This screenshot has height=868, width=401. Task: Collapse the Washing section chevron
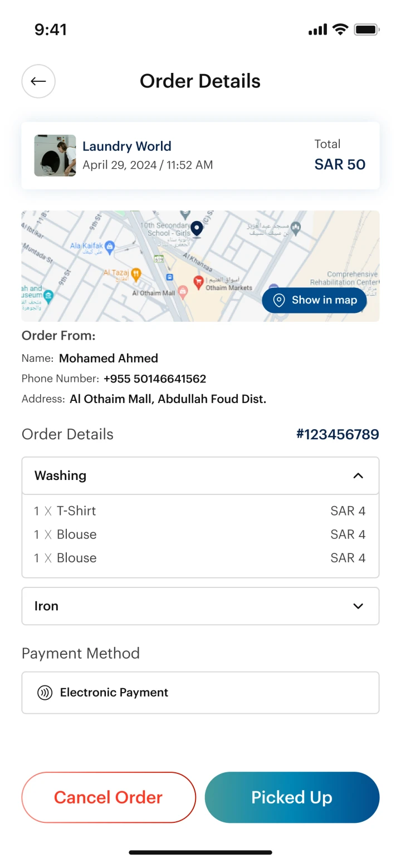click(x=358, y=475)
